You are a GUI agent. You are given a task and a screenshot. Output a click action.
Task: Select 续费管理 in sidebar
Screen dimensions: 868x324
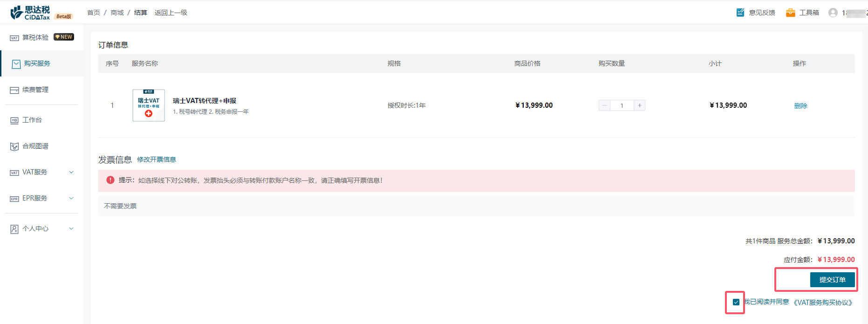point(35,90)
